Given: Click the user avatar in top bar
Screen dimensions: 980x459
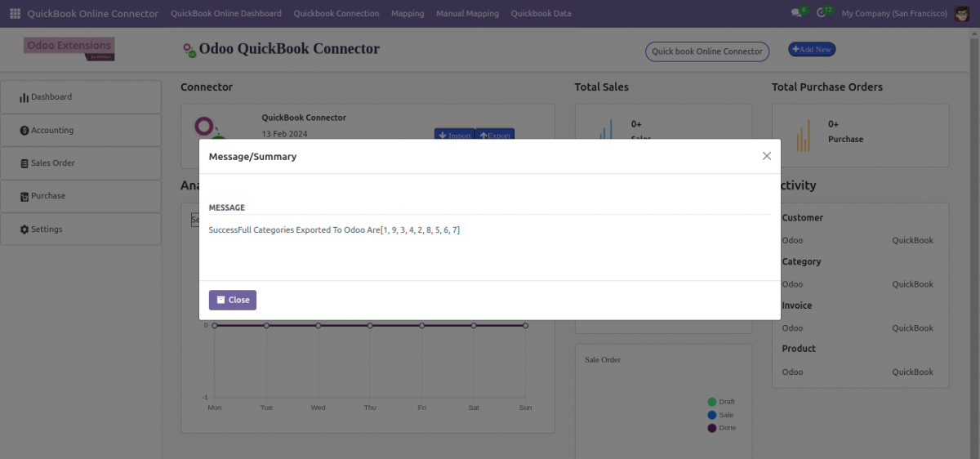Looking at the screenshot, I should tap(962, 13).
